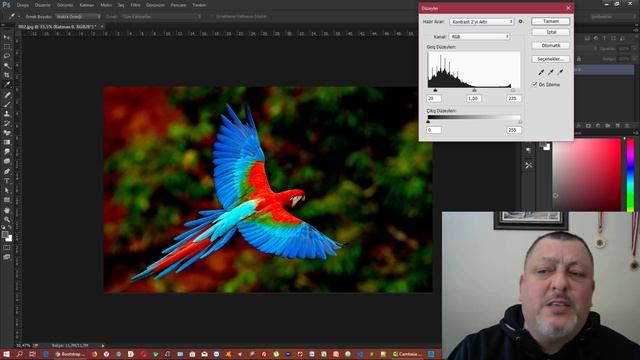Click the input shadow slider triangle
The height and width of the screenshot is (360, 640).
click(435, 90)
